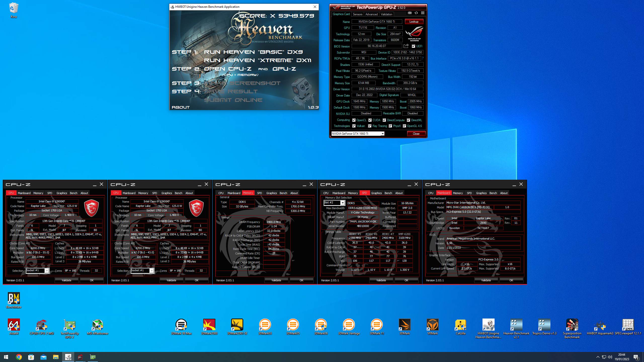Viewport: 644px width, 362px height.
Task: Click the red Close button in GPU-Z
Action: click(416, 134)
